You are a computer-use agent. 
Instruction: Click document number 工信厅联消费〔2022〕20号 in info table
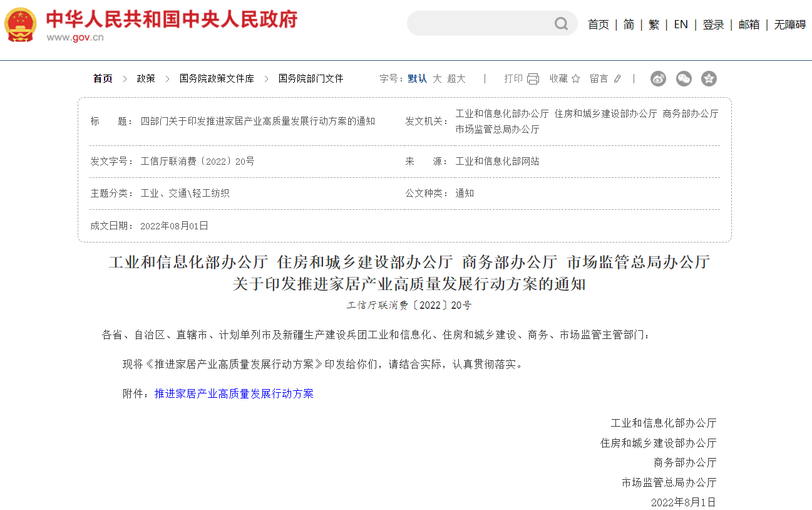[x=198, y=161]
